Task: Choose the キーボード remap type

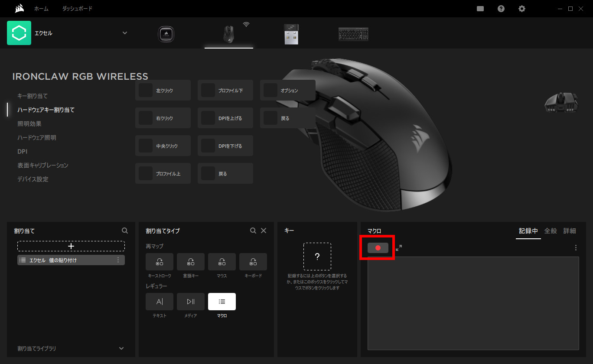Action: [x=253, y=262]
